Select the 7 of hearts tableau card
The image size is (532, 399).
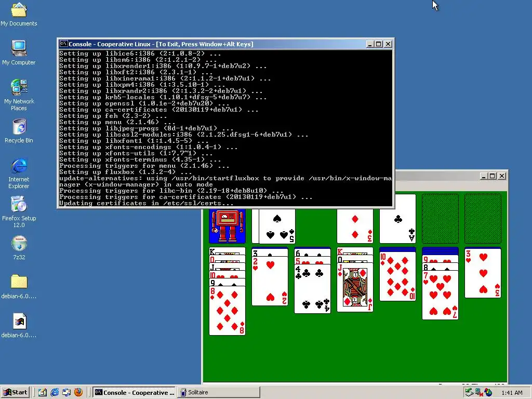(x=440, y=295)
